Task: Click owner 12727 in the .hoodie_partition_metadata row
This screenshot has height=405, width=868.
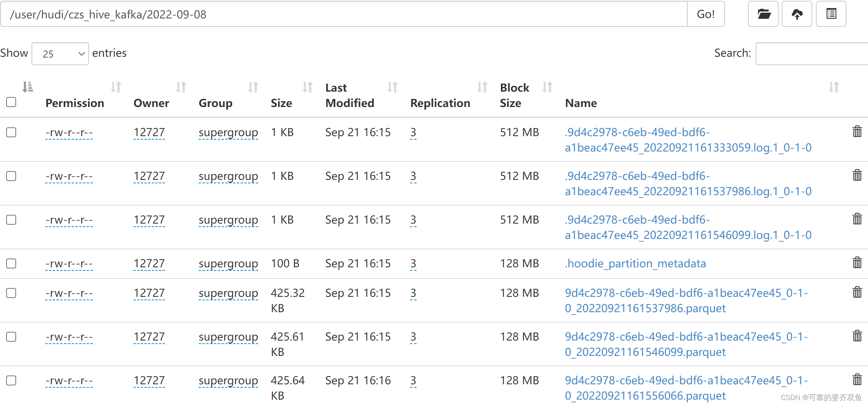Action: pos(149,263)
